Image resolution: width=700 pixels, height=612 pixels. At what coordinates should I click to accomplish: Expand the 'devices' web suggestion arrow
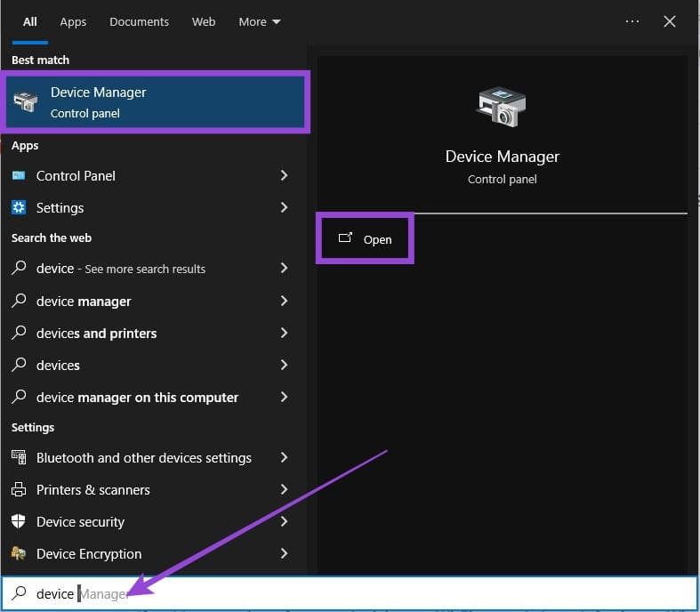(284, 365)
